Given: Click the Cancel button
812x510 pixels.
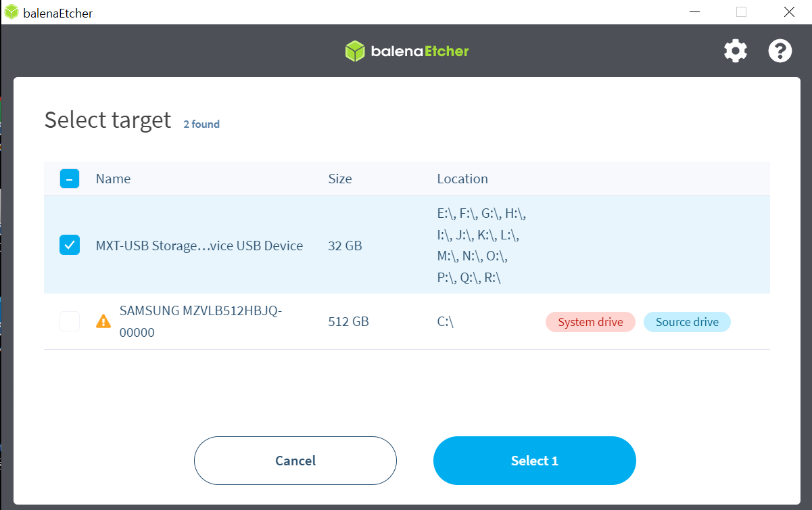Looking at the screenshot, I should pyautogui.click(x=295, y=461).
